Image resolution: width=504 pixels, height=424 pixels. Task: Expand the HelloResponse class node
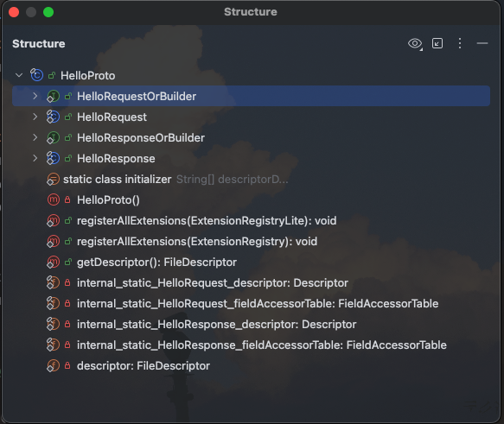(35, 158)
